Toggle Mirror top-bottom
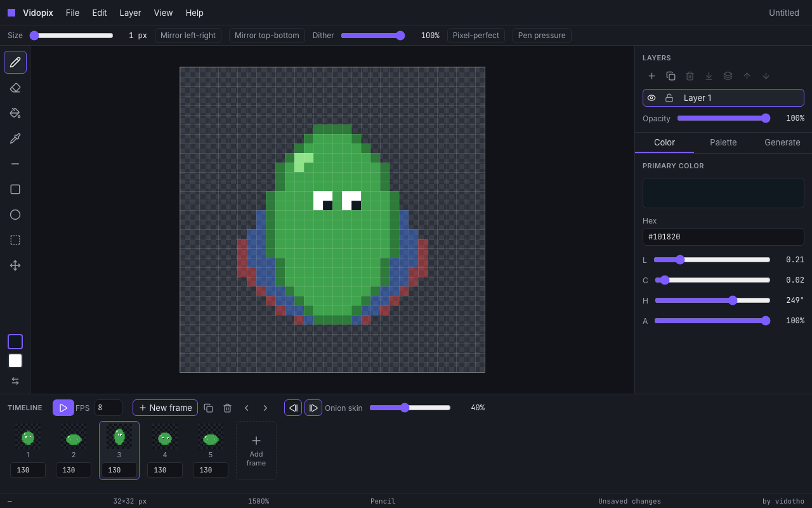The height and width of the screenshot is (508, 812). click(267, 36)
